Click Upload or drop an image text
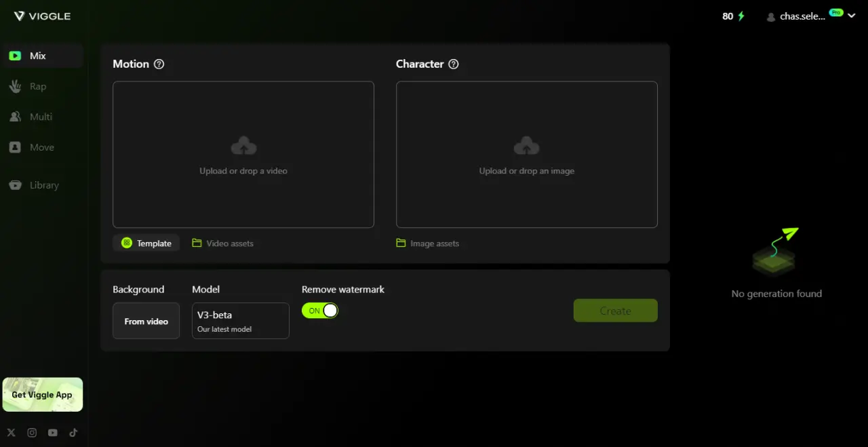868x447 pixels. click(527, 171)
